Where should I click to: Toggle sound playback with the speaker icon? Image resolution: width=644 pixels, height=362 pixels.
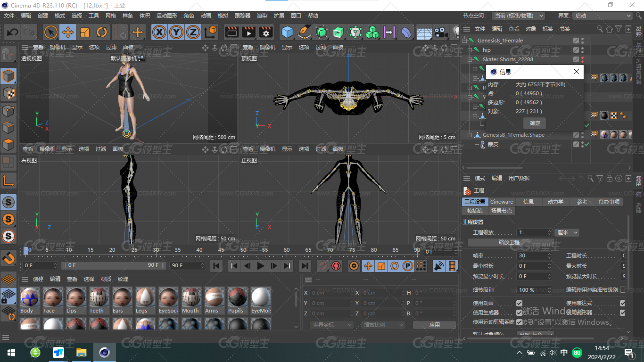tap(439, 266)
